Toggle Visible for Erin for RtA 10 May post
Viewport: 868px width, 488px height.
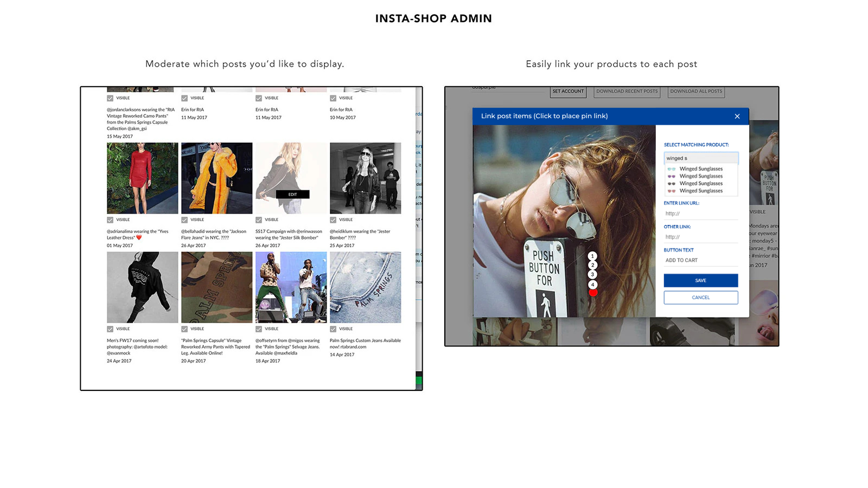(333, 98)
